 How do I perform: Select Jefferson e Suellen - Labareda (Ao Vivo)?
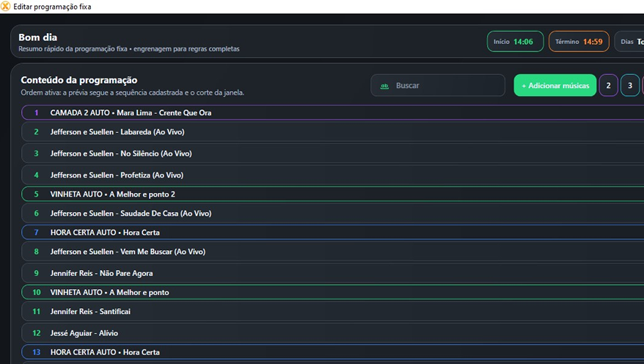coord(333,132)
